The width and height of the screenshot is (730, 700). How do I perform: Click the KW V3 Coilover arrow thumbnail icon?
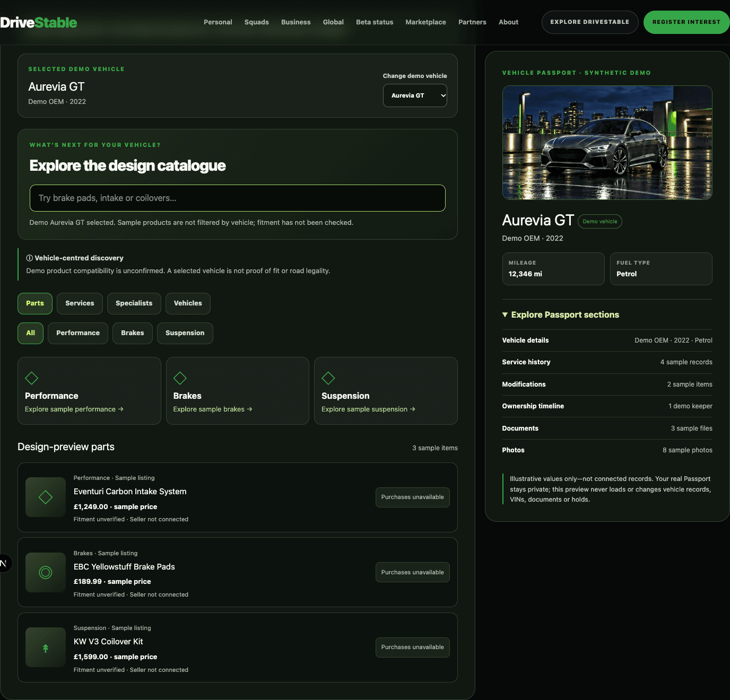point(46,647)
